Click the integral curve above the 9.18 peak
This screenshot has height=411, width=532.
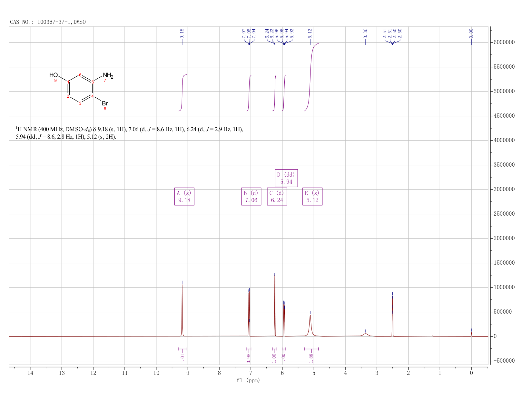tap(182, 93)
